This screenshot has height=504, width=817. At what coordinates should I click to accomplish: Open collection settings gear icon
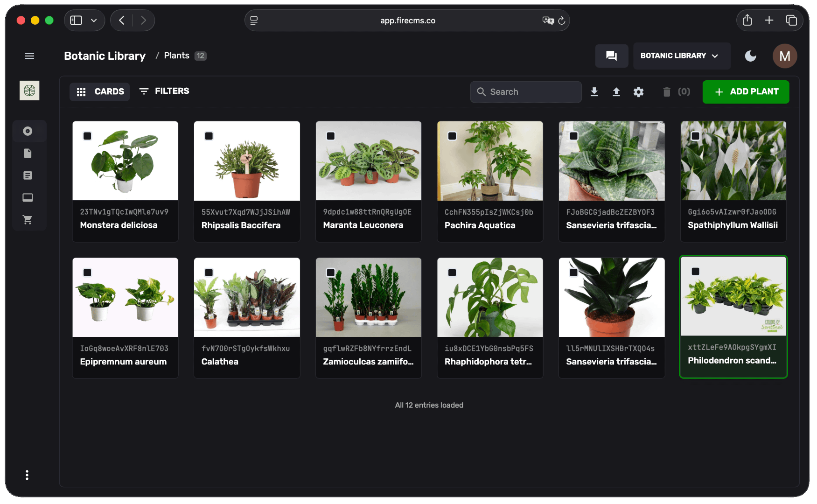pyautogui.click(x=638, y=92)
